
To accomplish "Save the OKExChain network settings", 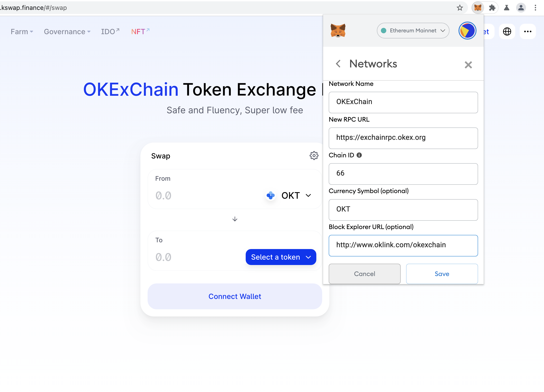I will 442,274.
